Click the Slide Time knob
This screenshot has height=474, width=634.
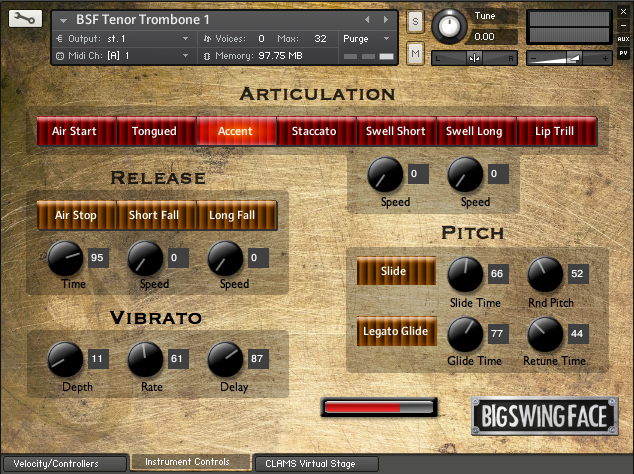pos(465,275)
